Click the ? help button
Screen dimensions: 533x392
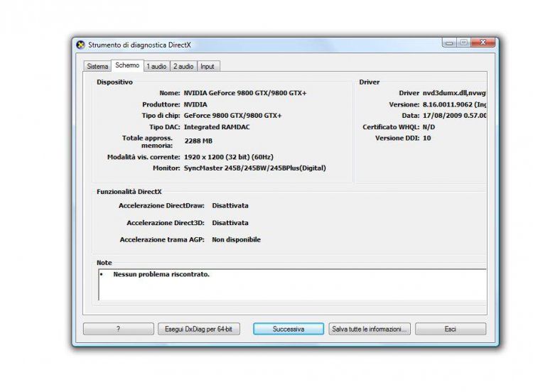click(118, 329)
